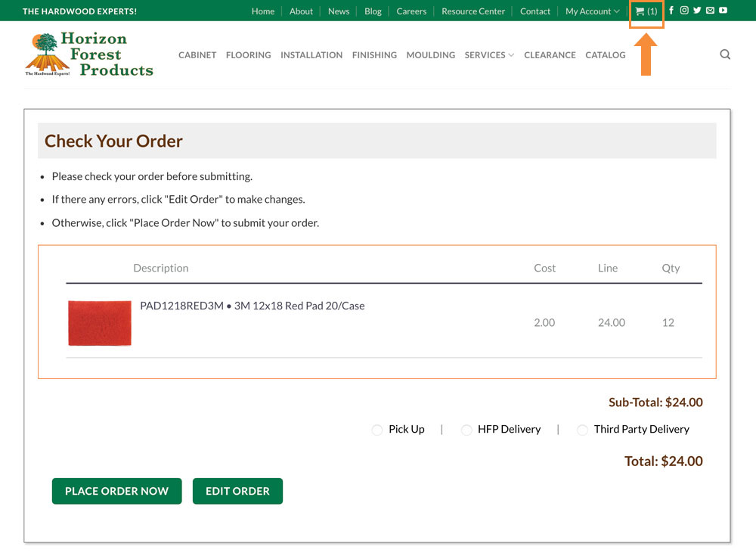
Task: Select Third Party Delivery option
Action: [582, 430]
